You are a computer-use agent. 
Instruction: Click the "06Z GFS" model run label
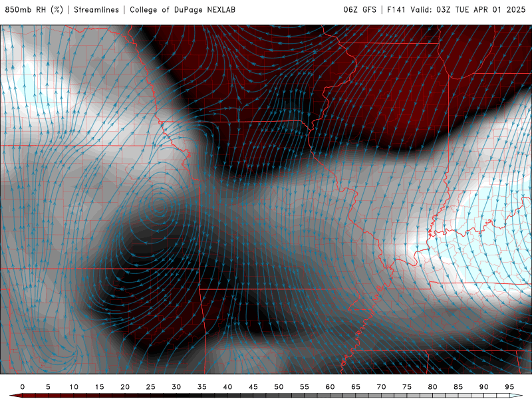(360, 9)
